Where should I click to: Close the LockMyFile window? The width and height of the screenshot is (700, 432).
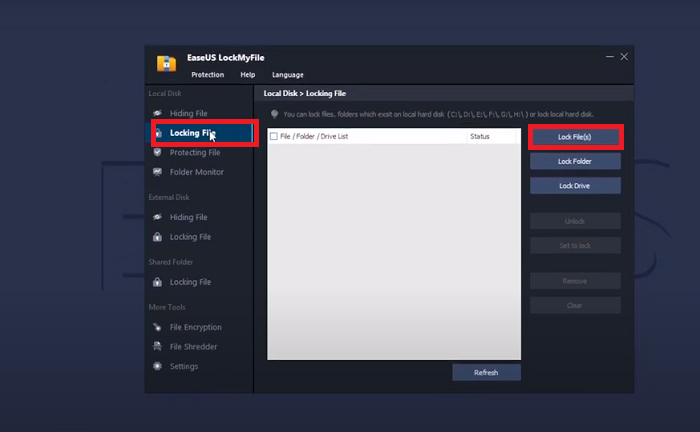click(x=624, y=57)
